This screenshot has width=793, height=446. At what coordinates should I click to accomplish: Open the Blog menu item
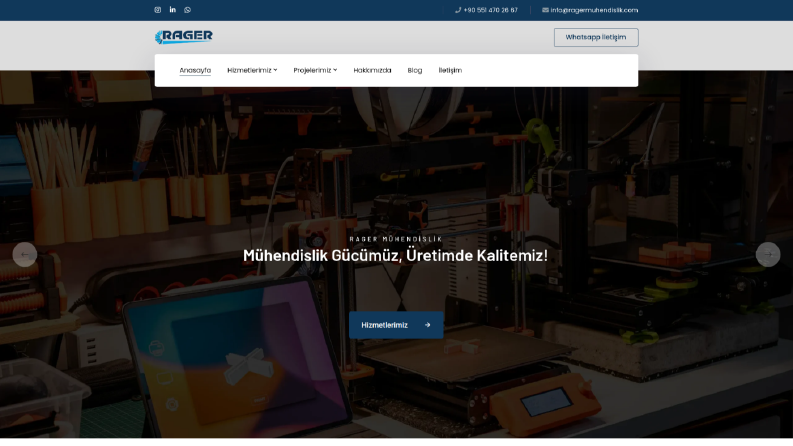(415, 70)
